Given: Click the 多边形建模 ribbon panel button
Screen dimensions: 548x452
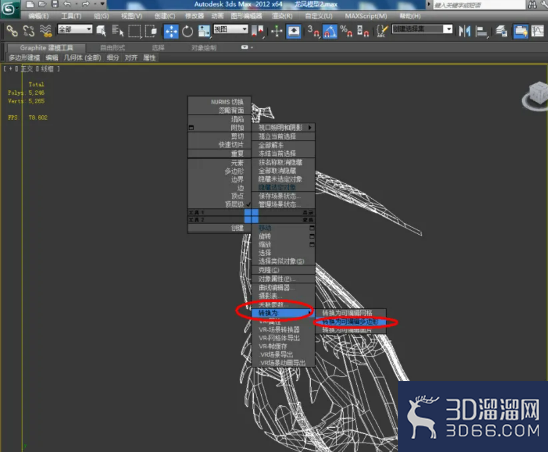Looking at the screenshot, I should (24, 58).
